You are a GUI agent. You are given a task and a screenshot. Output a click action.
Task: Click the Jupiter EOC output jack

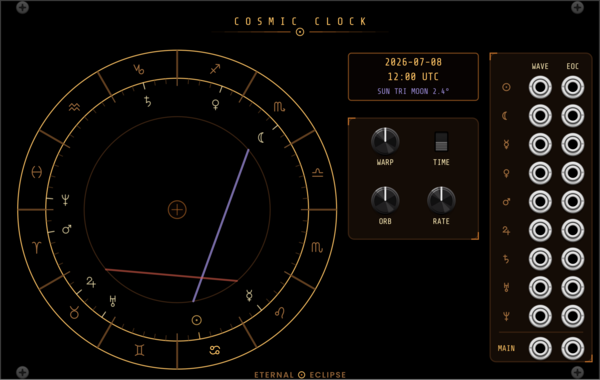(x=572, y=230)
